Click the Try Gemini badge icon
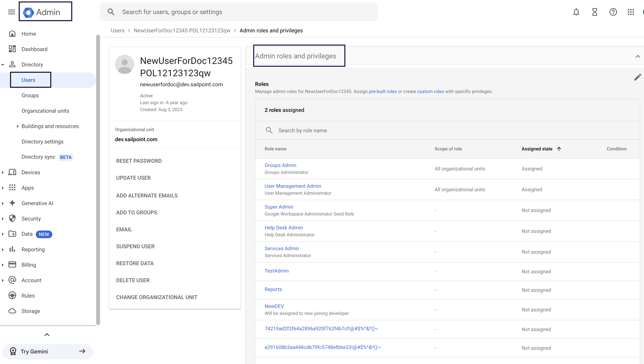Screen dimensions: 644x364 pyautogui.click(x=13, y=351)
